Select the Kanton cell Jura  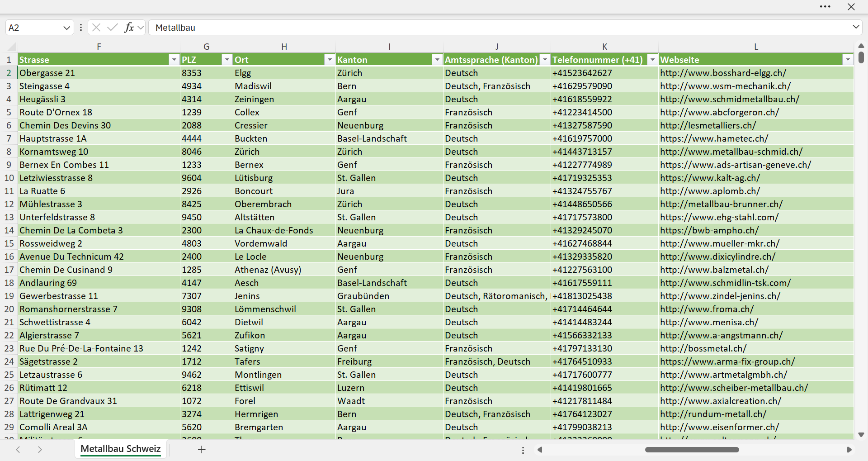[389, 191]
